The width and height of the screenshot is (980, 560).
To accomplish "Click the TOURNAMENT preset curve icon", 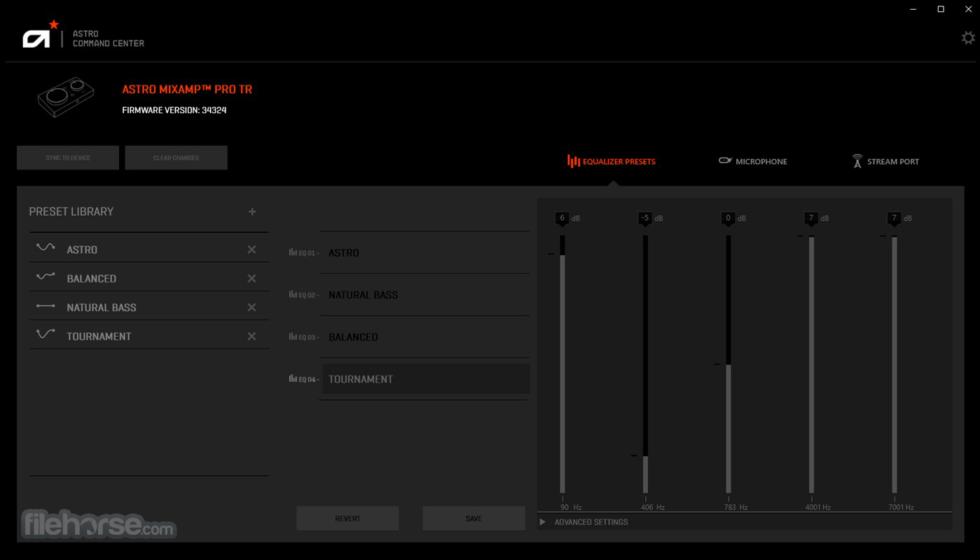I will pos(46,334).
